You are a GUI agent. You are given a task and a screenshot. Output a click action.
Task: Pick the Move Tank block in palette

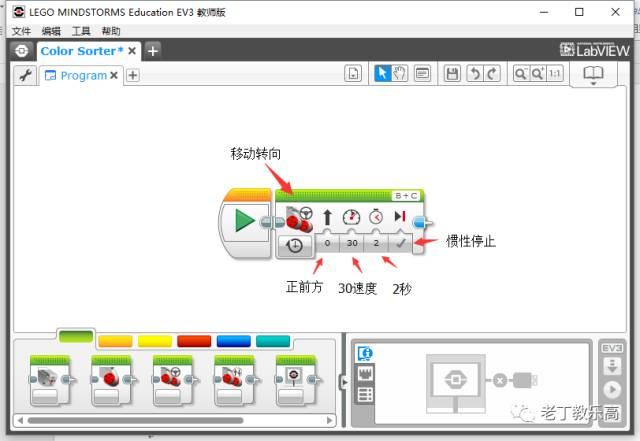[x=234, y=381]
